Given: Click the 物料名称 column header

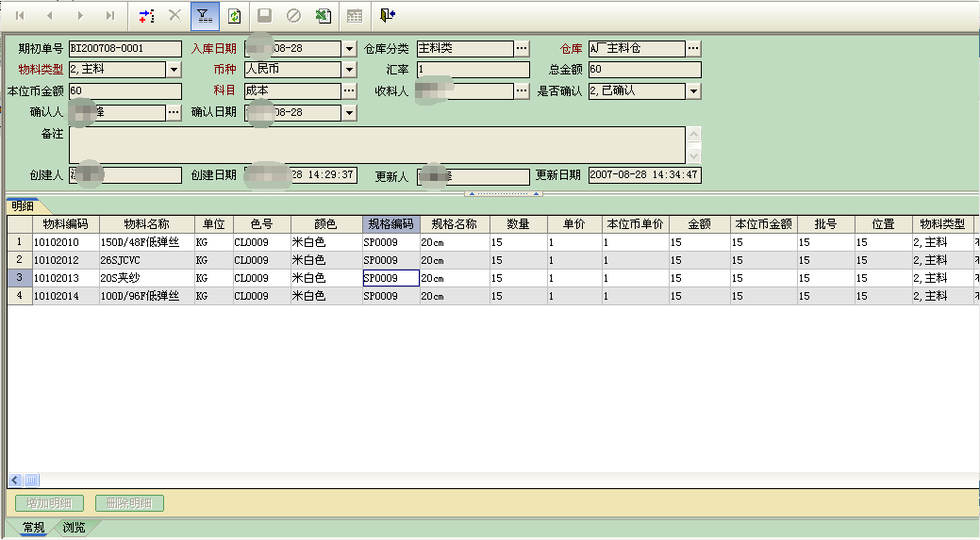Looking at the screenshot, I should tap(146, 224).
